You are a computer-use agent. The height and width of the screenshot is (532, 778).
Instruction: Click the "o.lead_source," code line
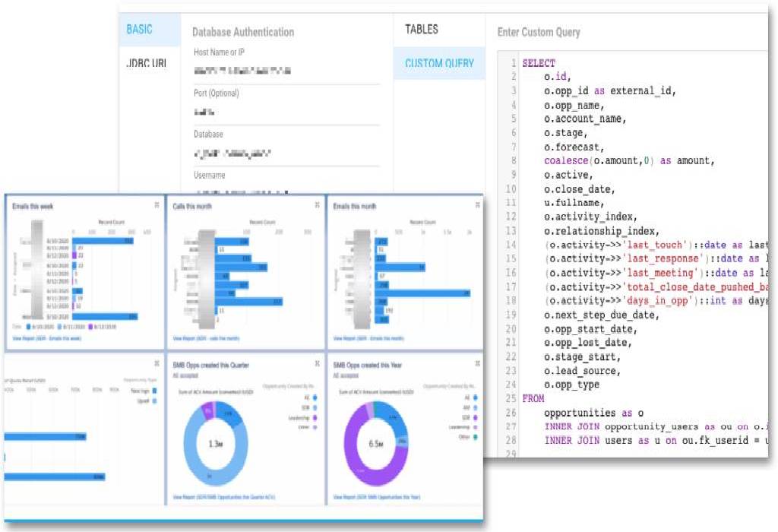(582, 371)
